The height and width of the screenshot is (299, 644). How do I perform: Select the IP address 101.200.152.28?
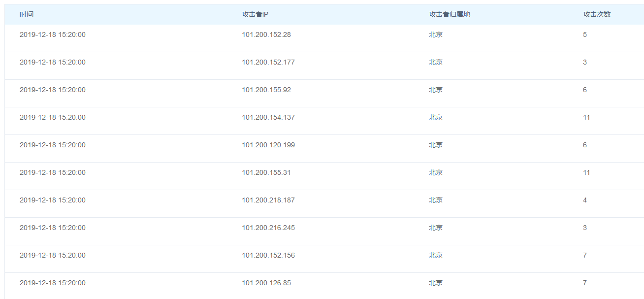(266, 35)
